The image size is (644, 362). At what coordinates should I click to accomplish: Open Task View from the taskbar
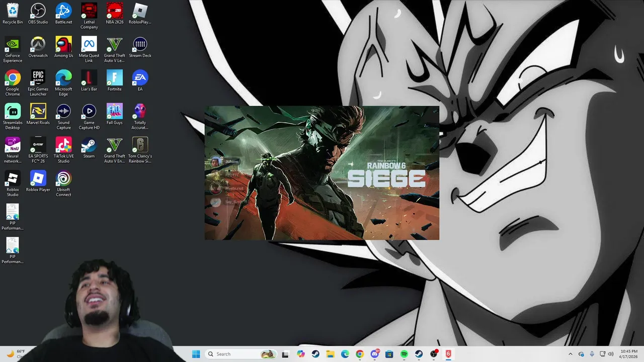tap(285, 354)
